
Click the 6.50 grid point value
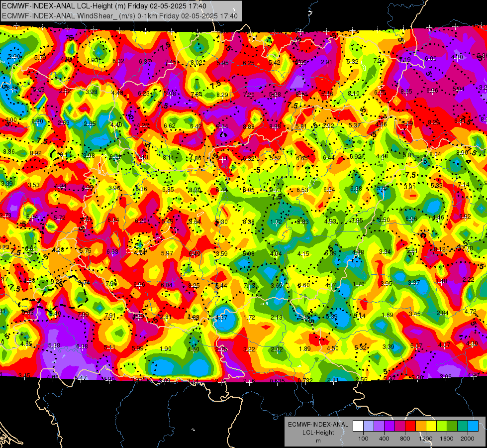point(384,220)
